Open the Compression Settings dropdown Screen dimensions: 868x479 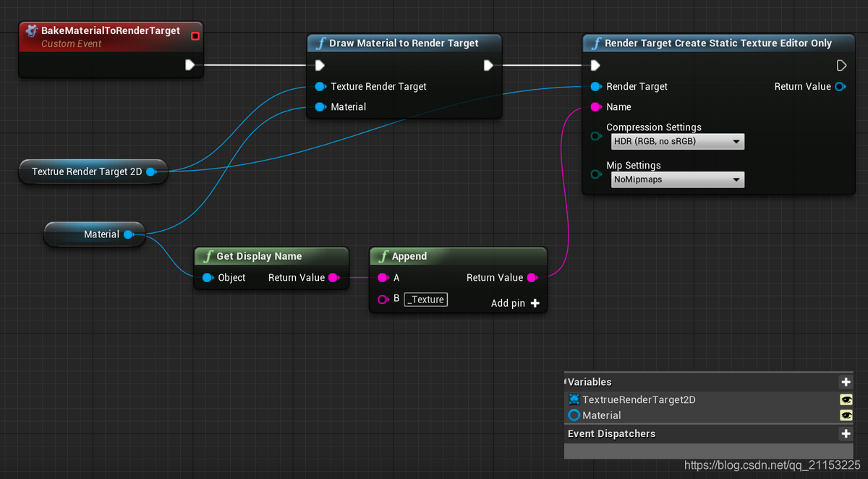point(676,141)
